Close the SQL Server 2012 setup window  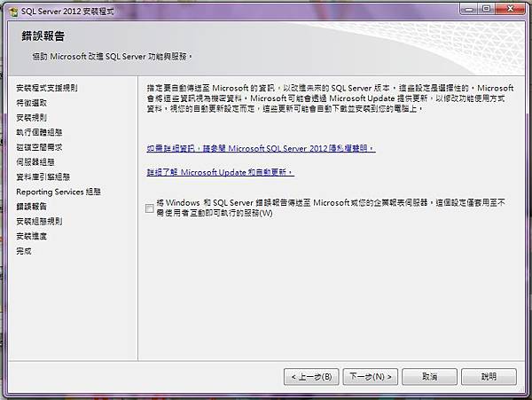(x=510, y=9)
